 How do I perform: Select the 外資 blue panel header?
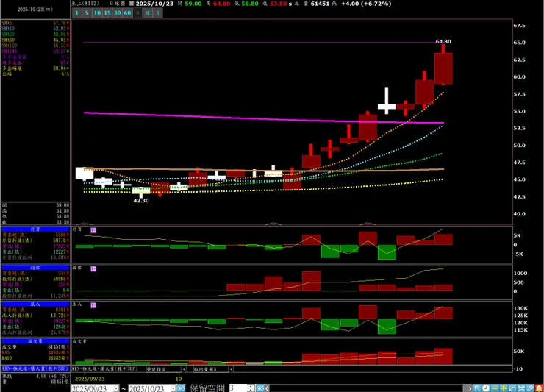coord(35,229)
